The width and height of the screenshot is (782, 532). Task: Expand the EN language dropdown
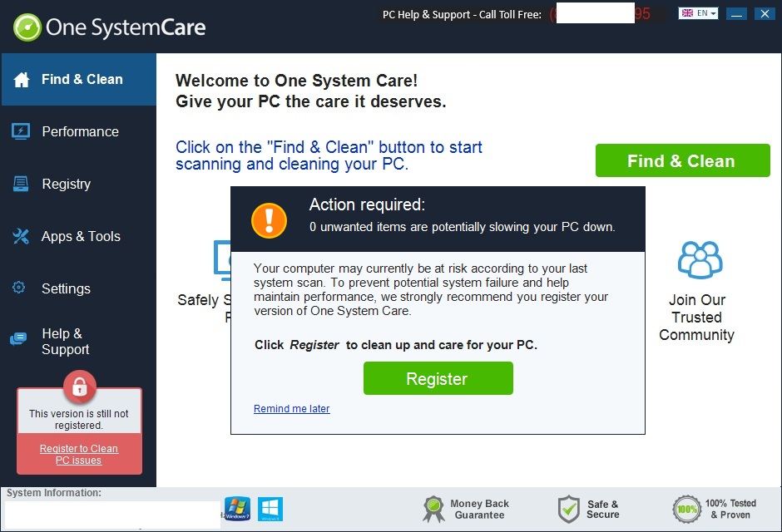click(x=698, y=13)
